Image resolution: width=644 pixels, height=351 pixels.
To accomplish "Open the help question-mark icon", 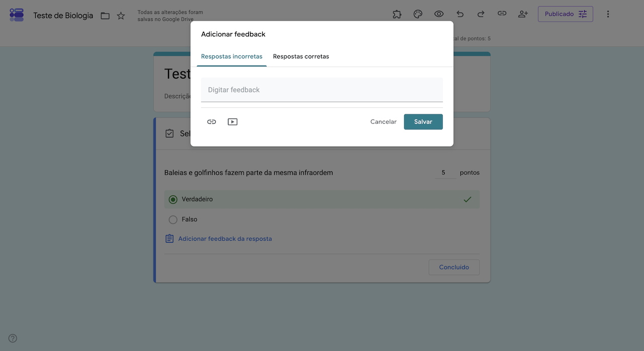I will (13, 338).
